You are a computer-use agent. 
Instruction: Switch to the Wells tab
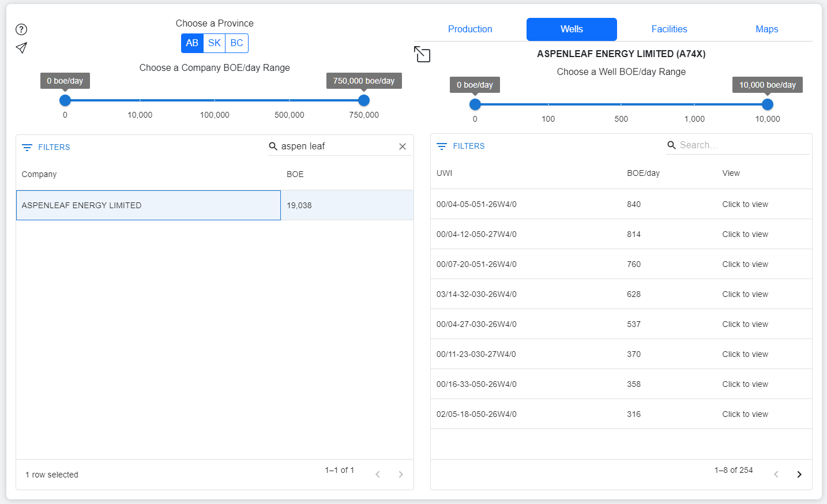[572, 29]
